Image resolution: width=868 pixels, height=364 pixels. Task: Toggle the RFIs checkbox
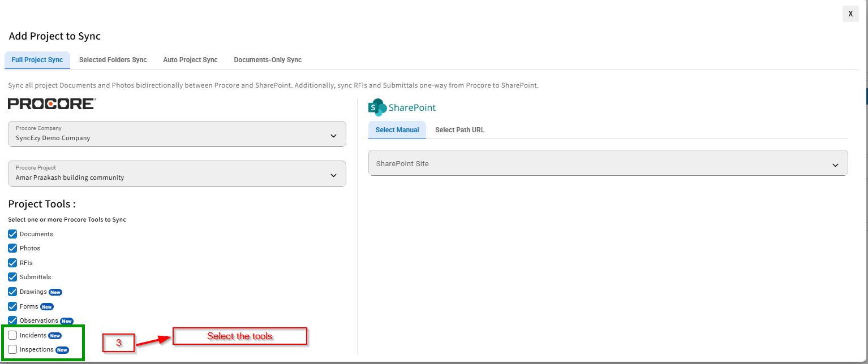click(x=12, y=263)
